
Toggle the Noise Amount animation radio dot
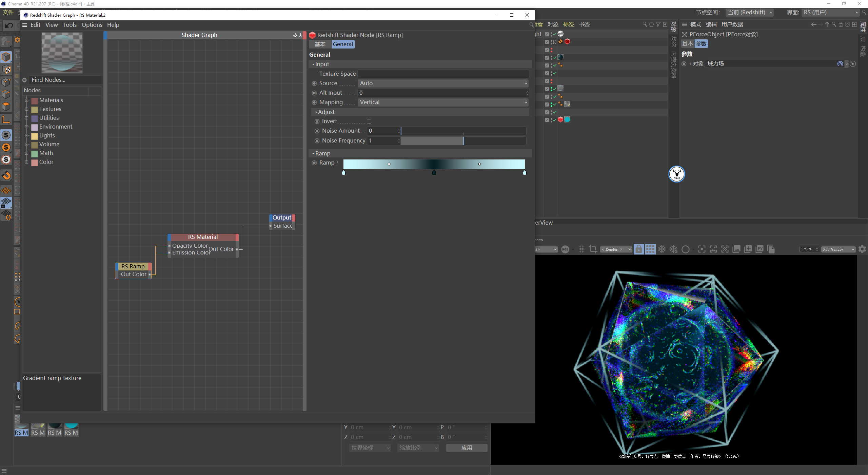317,131
